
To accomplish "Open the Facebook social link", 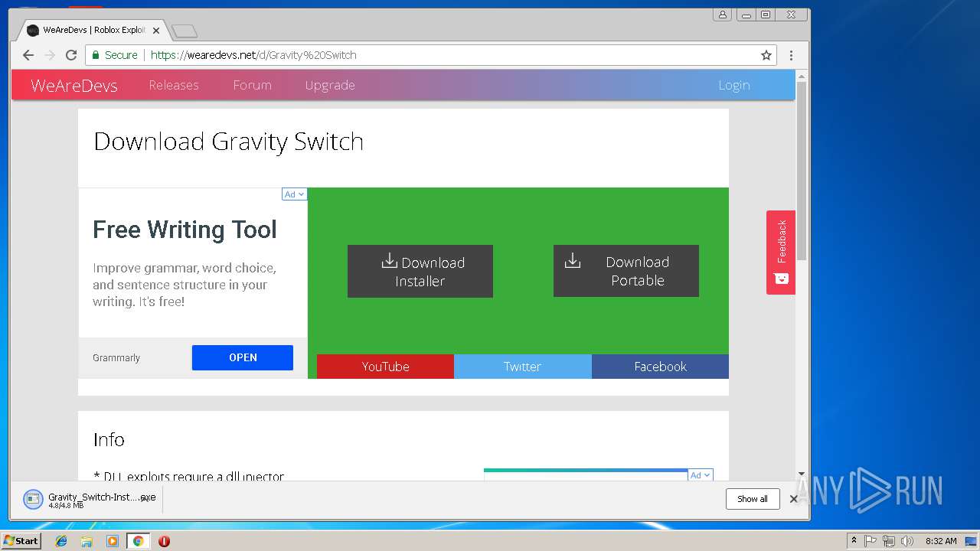I will pyautogui.click(x=660, y=367).
